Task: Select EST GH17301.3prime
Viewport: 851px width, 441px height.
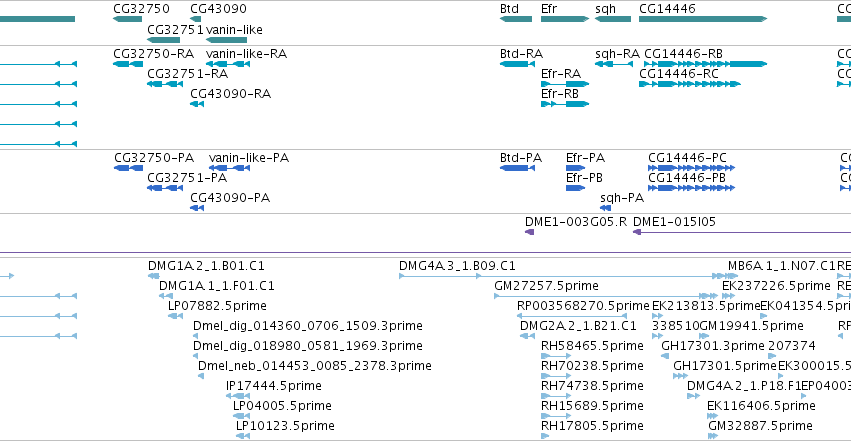Action: [x=665, y=356]
